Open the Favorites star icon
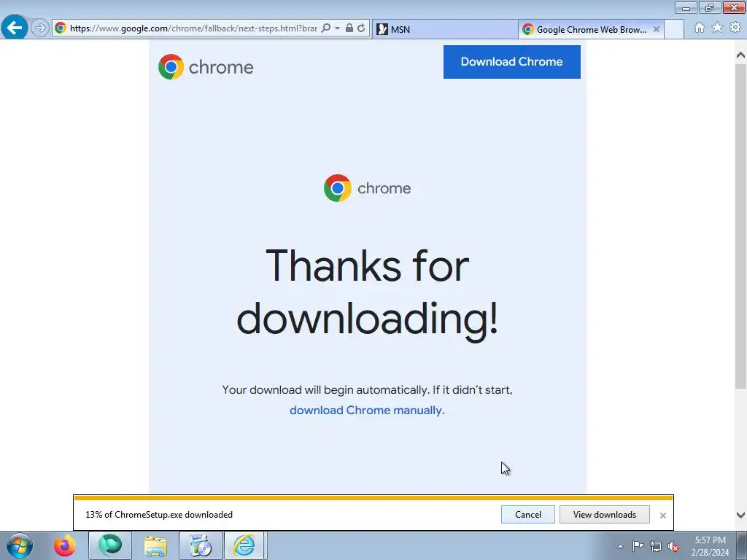 [717, 28]
